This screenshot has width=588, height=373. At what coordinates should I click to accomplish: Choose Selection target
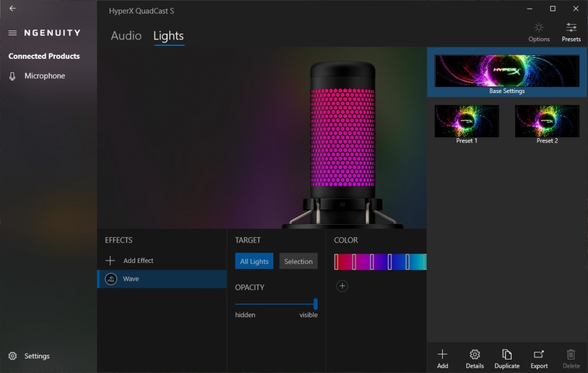(x=298, y=261)
